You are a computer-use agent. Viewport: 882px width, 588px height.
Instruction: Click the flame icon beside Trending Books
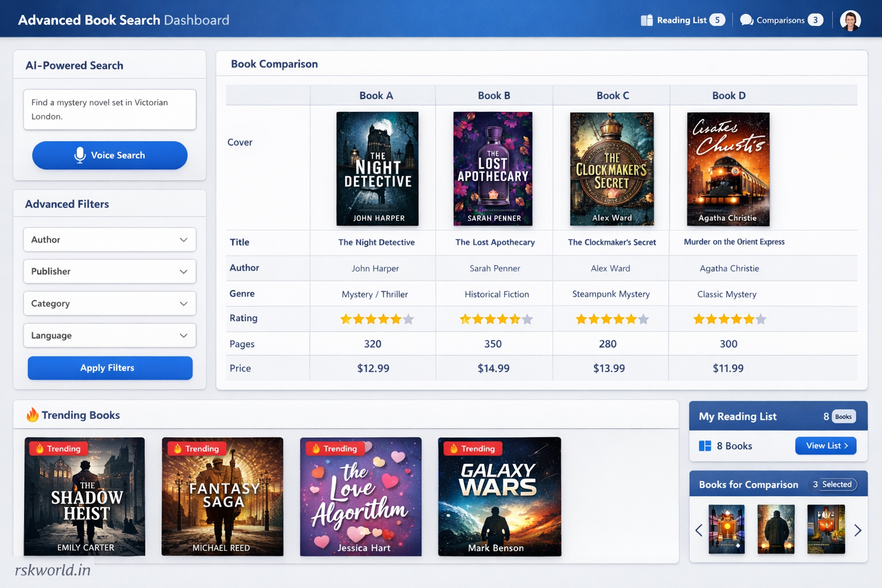click(33, 415)
